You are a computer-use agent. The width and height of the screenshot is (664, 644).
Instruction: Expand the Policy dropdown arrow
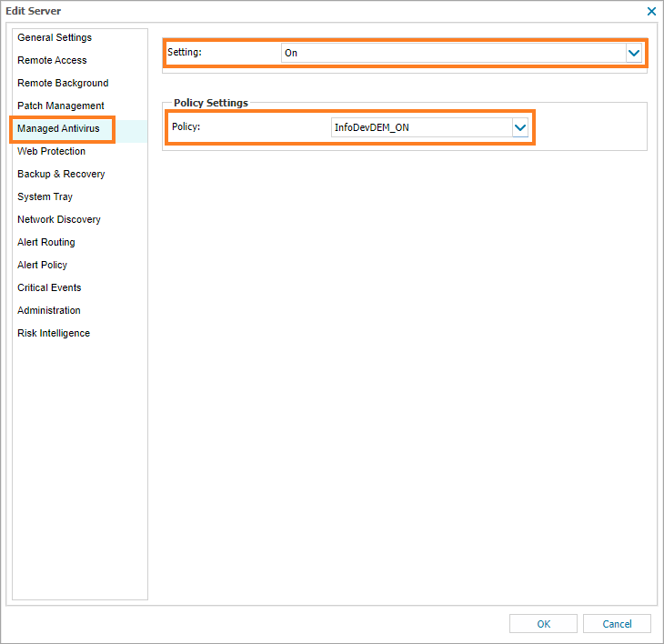[x=520, y=128]
